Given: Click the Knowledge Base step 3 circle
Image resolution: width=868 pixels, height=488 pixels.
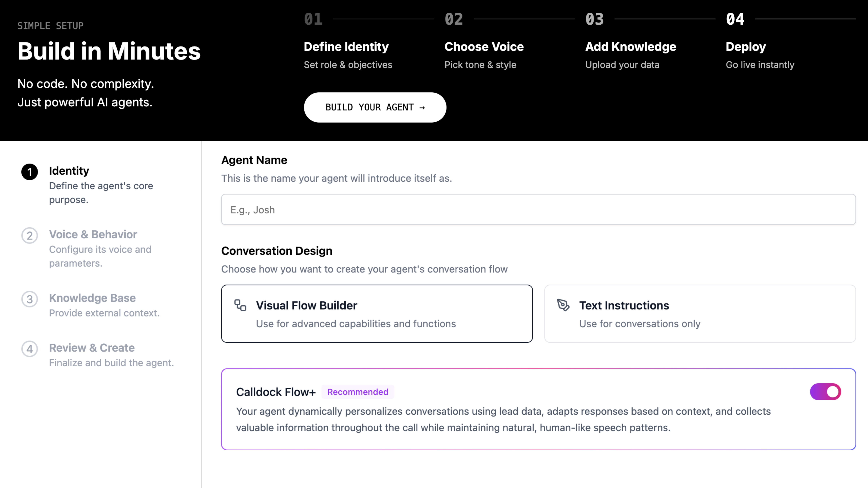Looking at the screenshot, I should [x=30, y=299].
